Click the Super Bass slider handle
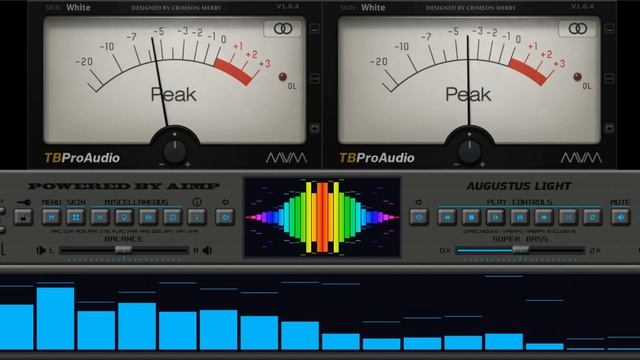640x360 pixels. point(520,250)
